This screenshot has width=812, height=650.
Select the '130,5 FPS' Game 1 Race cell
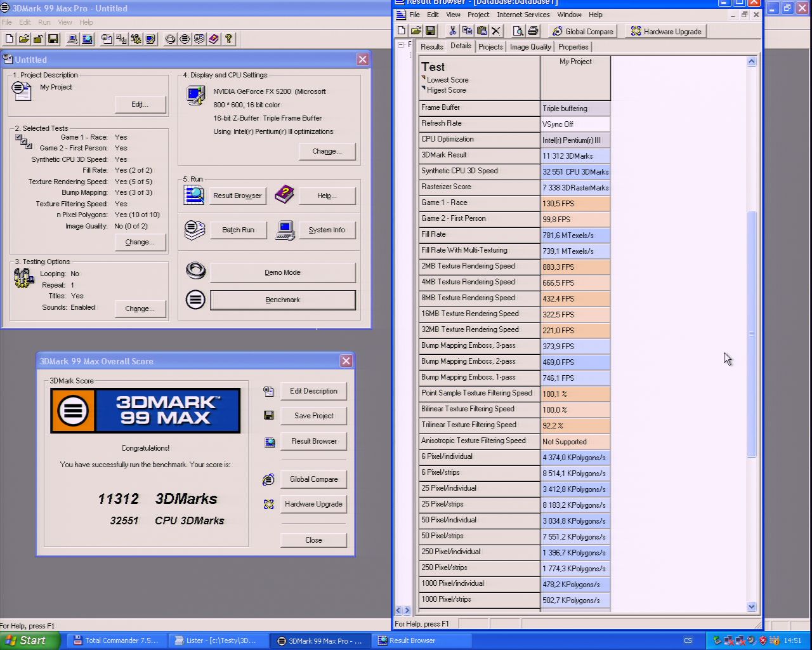(x=575, y=203)
